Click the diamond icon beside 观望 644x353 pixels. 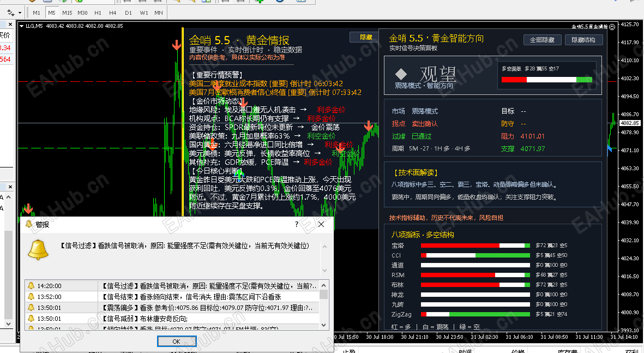coord(401,74)
